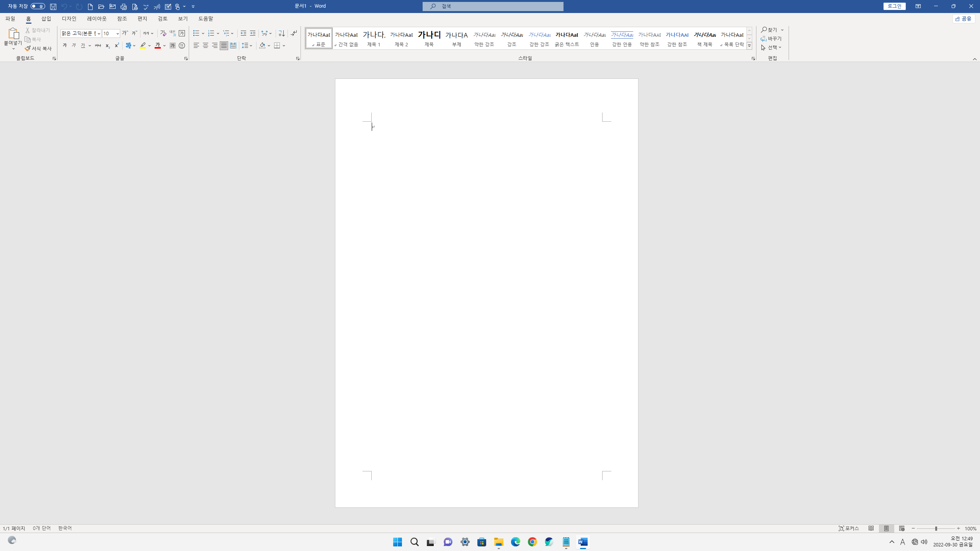
Task: Open the font size dropdown
Action: tap(118, 34)
